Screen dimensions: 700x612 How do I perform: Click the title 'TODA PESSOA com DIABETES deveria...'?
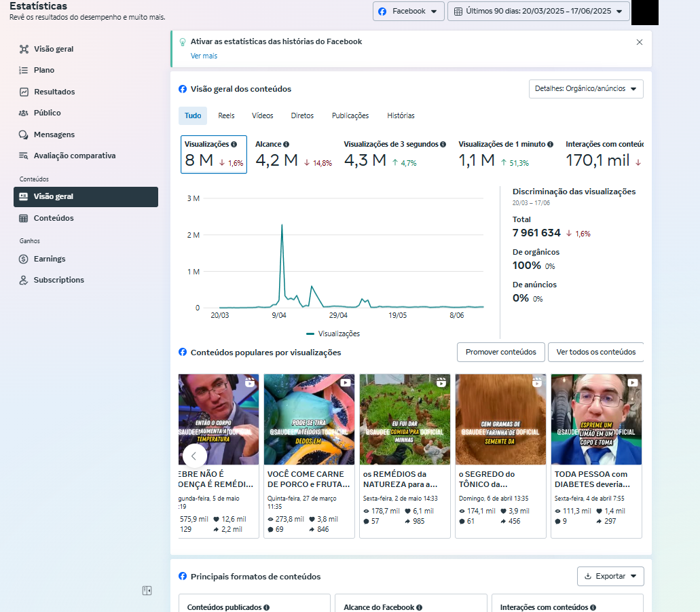pyautogui.click(x=592, y=480)
